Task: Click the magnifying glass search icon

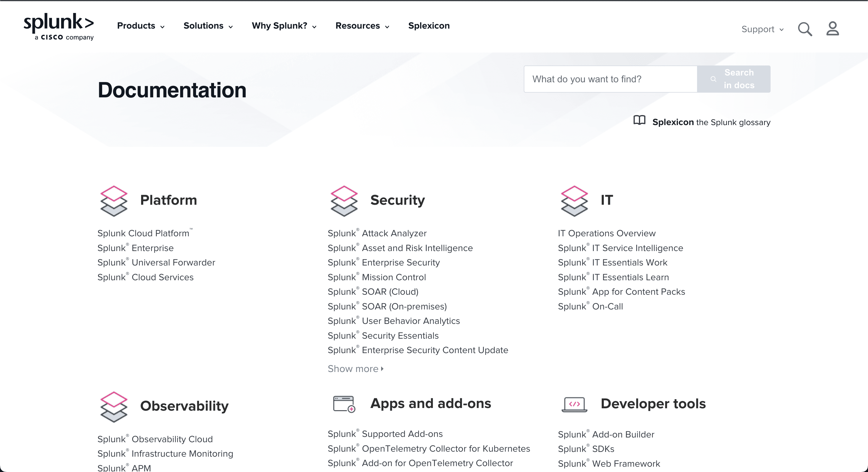Action: point(805,29)
